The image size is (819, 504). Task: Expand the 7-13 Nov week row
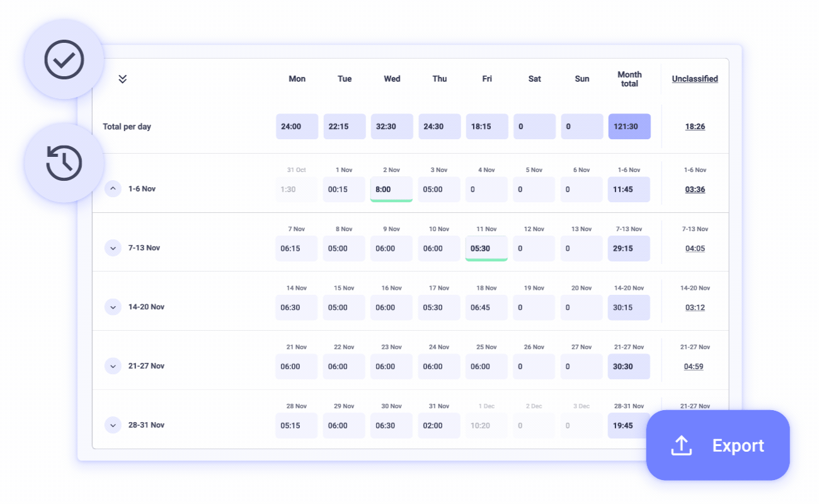click(x=113, y=248)
